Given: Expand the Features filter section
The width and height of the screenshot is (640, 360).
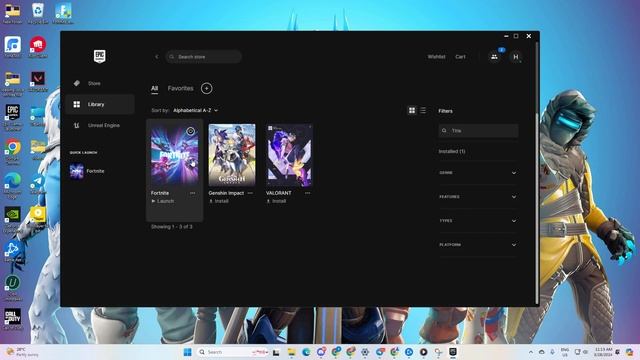Looking at the screenshot, I should (478, 197).
